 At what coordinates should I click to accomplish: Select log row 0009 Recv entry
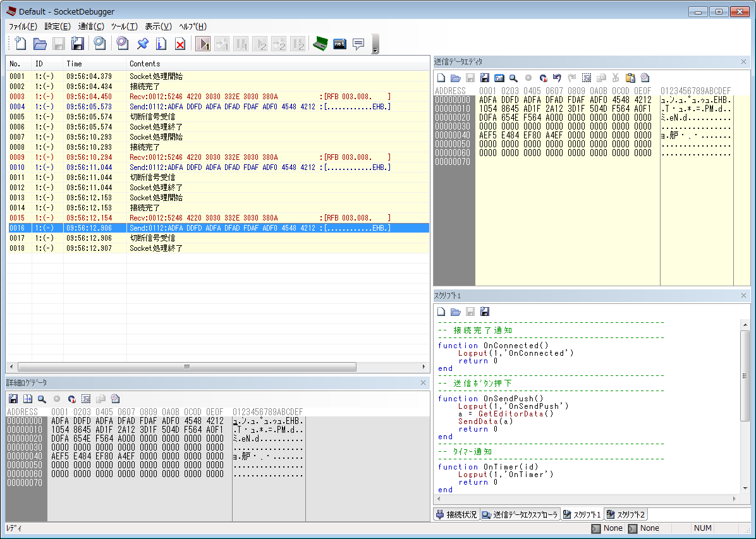(x=218, y=157)
